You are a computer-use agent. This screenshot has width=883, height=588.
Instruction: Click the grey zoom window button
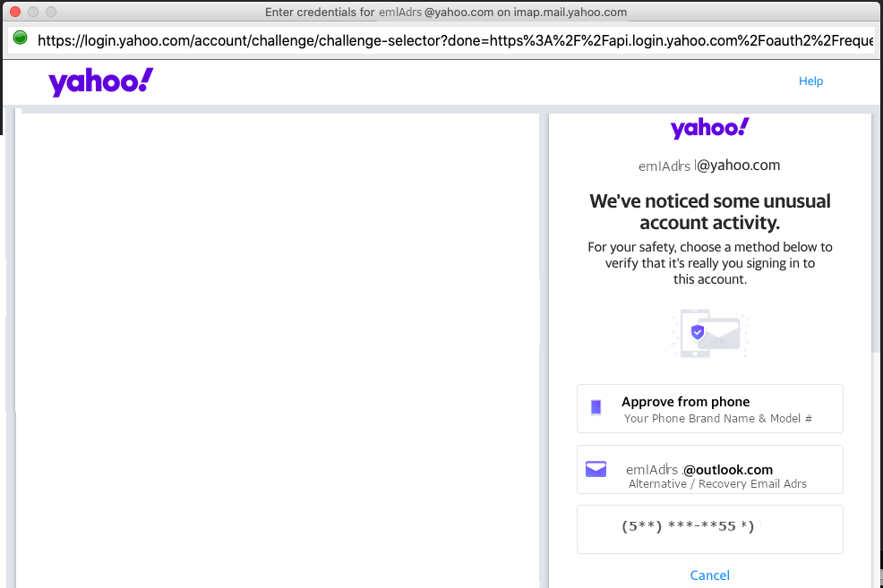(51, 13)
